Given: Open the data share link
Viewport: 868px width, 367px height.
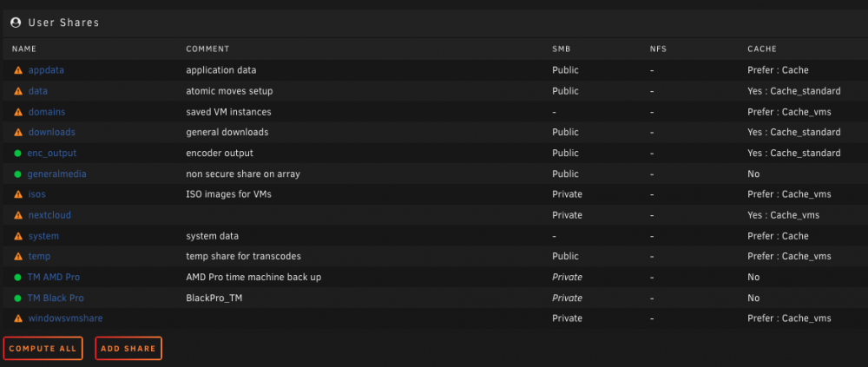Looking at the screenshot, I should point(37,91).
